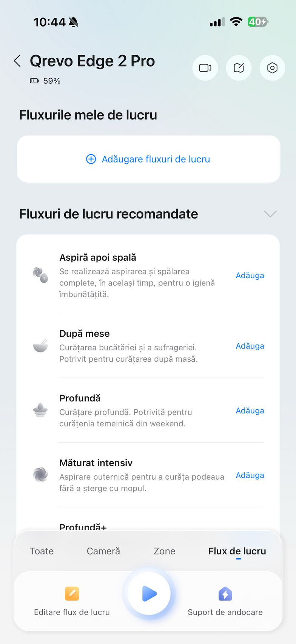Switch to the Toate tab
This screenshot has height=644, width=296.
point(42,551)
